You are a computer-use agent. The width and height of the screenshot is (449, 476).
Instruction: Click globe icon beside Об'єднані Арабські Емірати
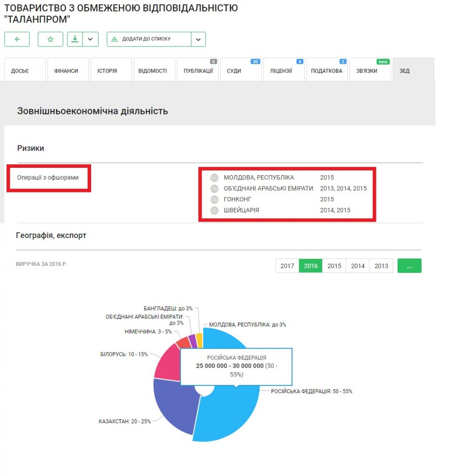214,189
